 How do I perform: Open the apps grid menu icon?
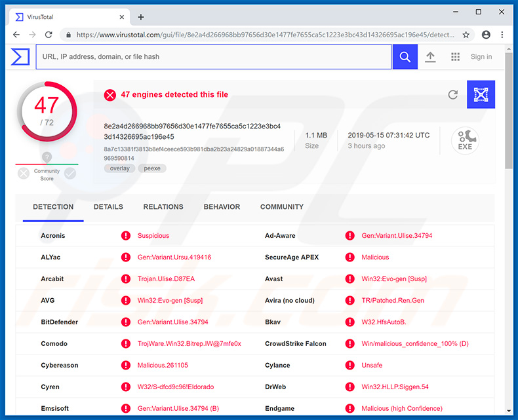click(x=455, y=57)
